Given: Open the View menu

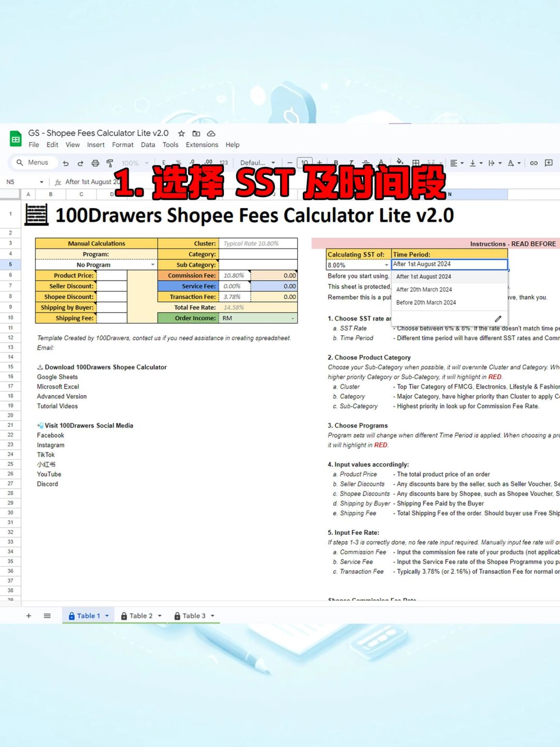Looking at the screenshot, I should pyautogui.click(x=73, y=145).
